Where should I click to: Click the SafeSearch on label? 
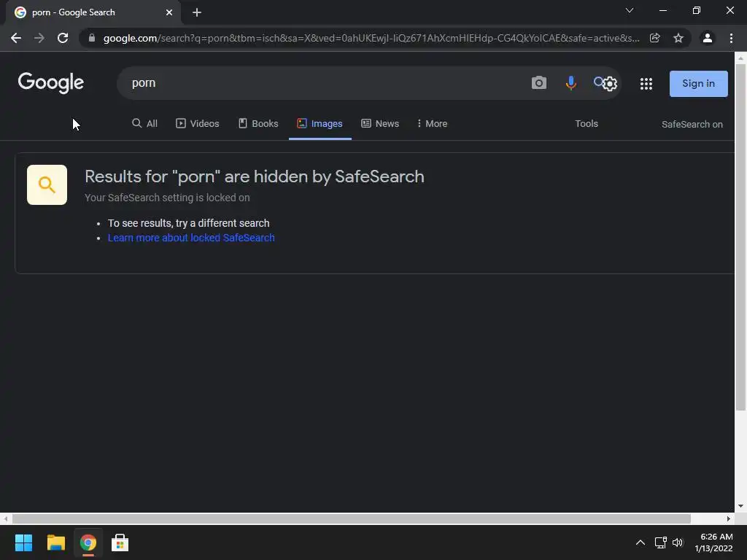click(x=692, y=124)
